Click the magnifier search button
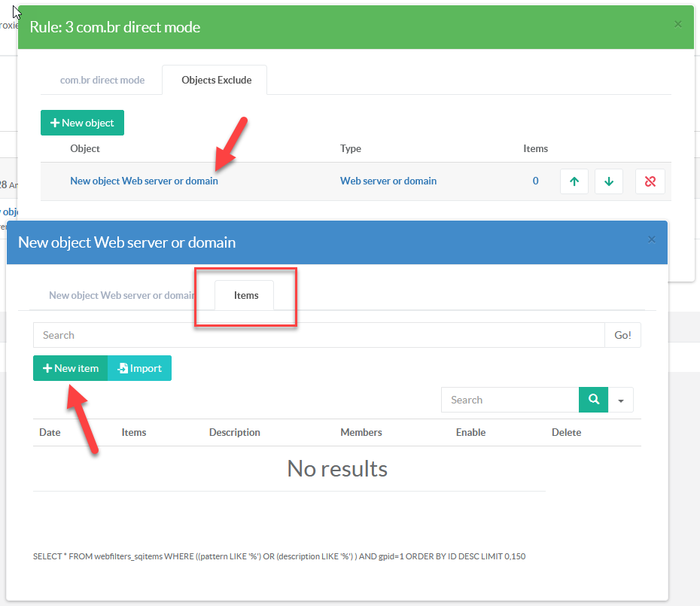Image resolution: width=700 pixels, height=606 pixels. point(593,400)
